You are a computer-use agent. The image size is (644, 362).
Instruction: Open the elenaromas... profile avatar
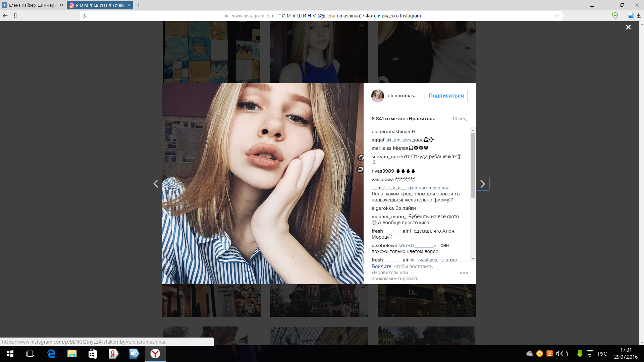coord(378,96)
